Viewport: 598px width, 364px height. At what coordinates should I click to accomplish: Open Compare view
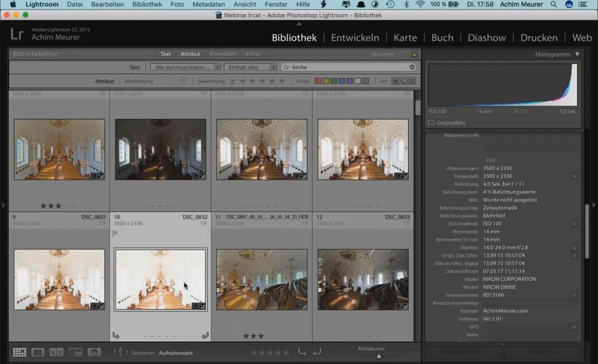tap(56, 352)
